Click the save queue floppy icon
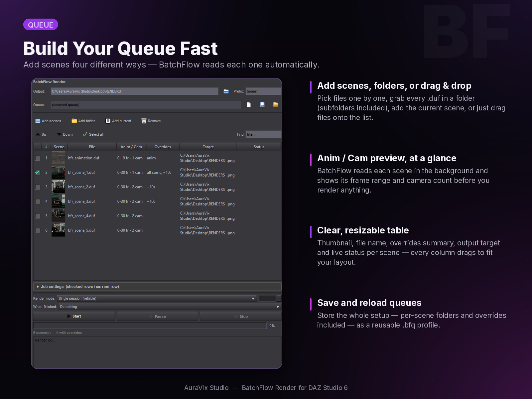This screenshot has width=532, height=399. (x=262, y=105)
